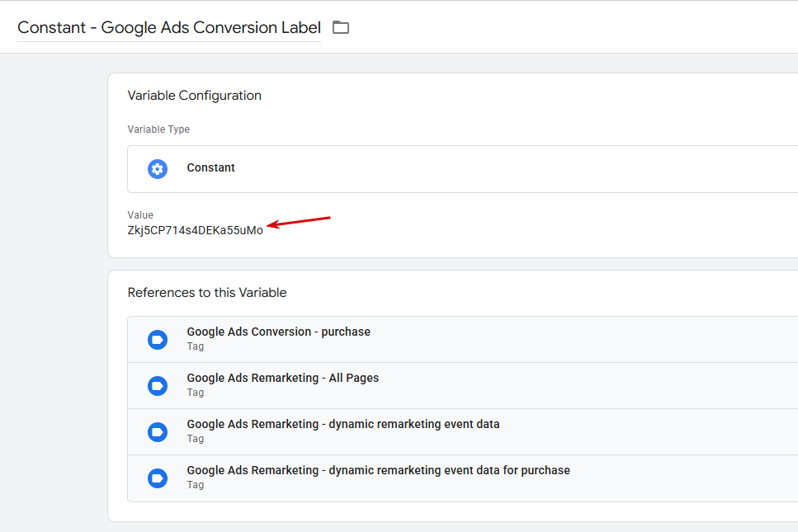Screen dimensions: 798x532
Task: Select the tag icon for Google Ads Conversion - purchase
Action: 158,340
